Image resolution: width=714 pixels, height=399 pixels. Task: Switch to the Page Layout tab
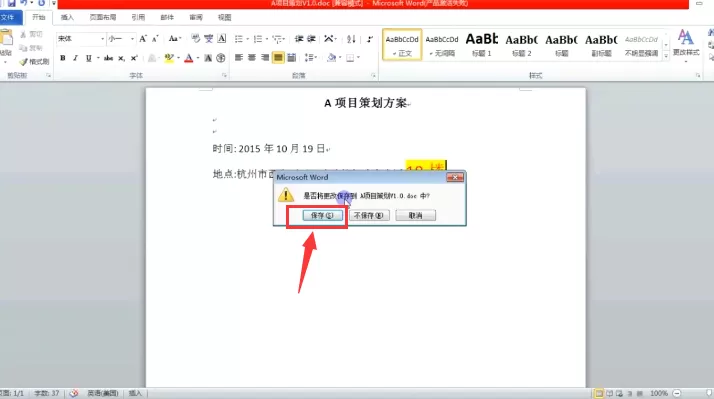click(102, 17)
